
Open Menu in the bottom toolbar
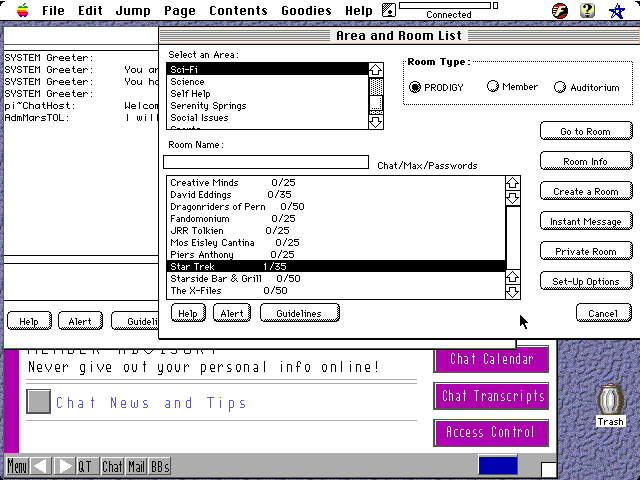point(18,466)
